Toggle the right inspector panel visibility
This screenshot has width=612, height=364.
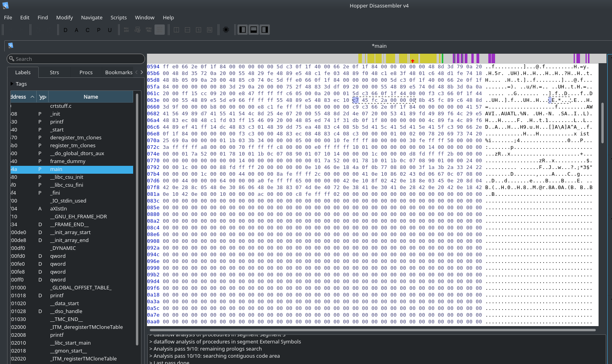pos(265,30)
